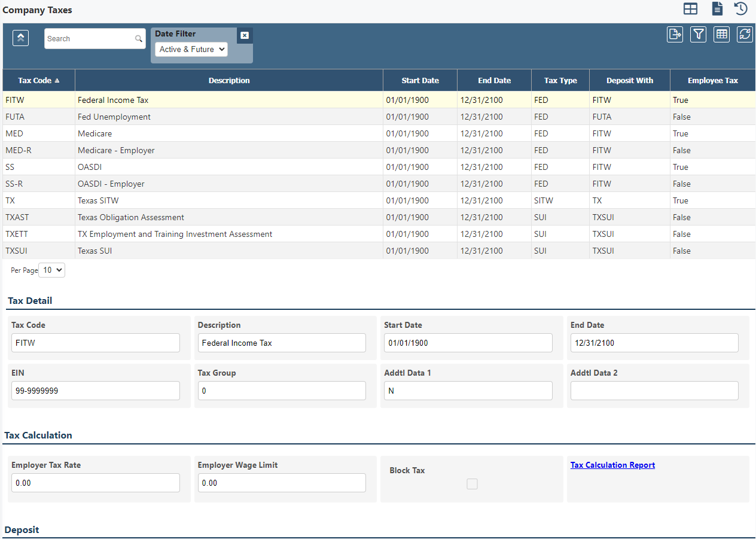
Task: Open the Active & Future dropdown
Action: (x=191, y=50)
